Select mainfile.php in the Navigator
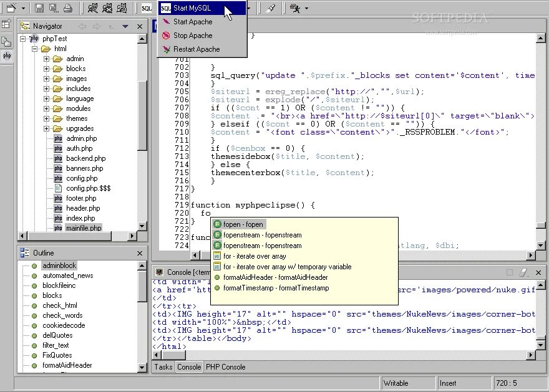This screenshot has width=549, height=392. 84,228
